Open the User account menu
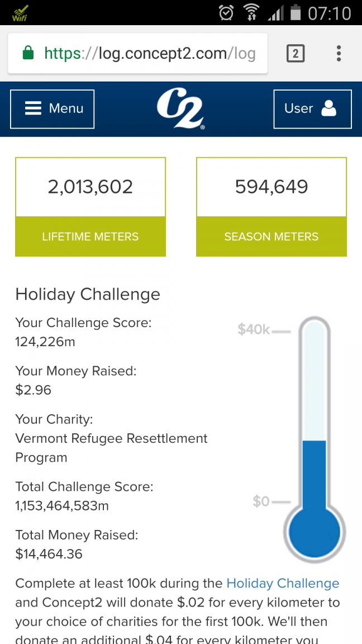This screenshot has height=644, width=362. click(312, 109)
